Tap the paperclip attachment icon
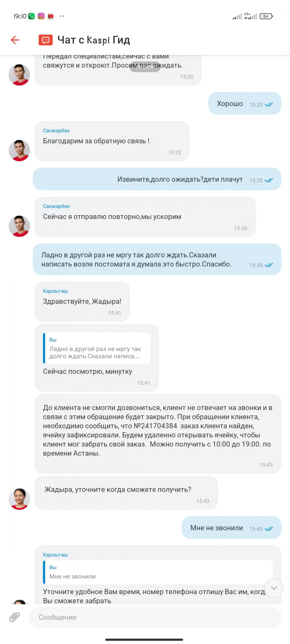The height and width of the screenshot is (644, 290). pyautogui.click(x=15, y=617)
